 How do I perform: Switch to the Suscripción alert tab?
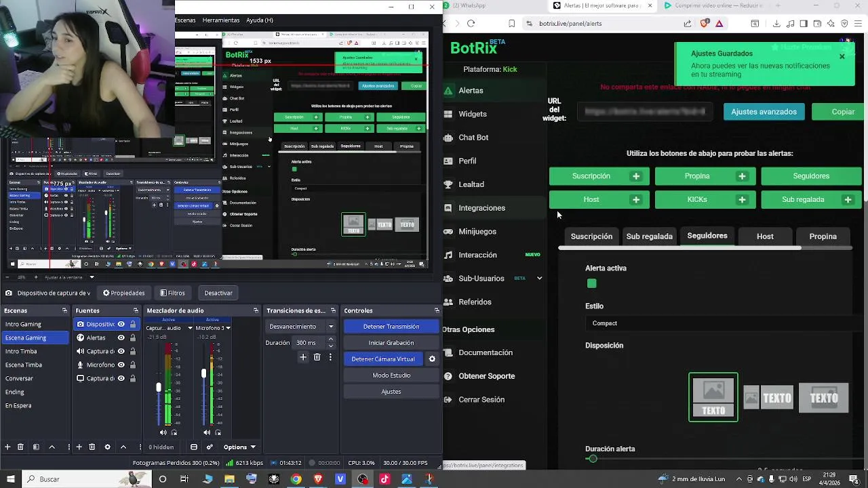[x=591, y=237]
